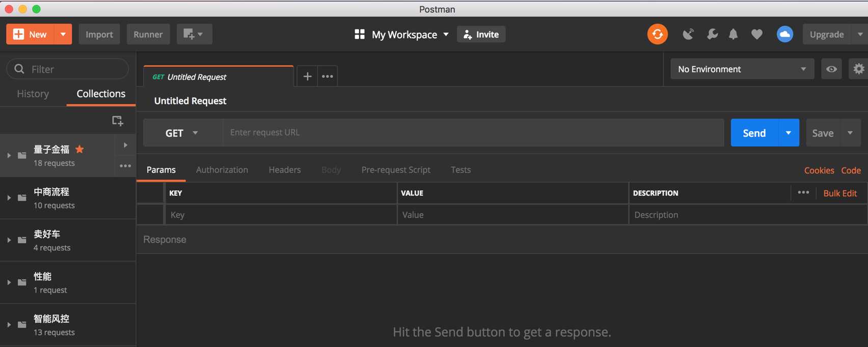Viewport: 868px width, 347px height.
Task: Click the Invite button
Action: 481,34
